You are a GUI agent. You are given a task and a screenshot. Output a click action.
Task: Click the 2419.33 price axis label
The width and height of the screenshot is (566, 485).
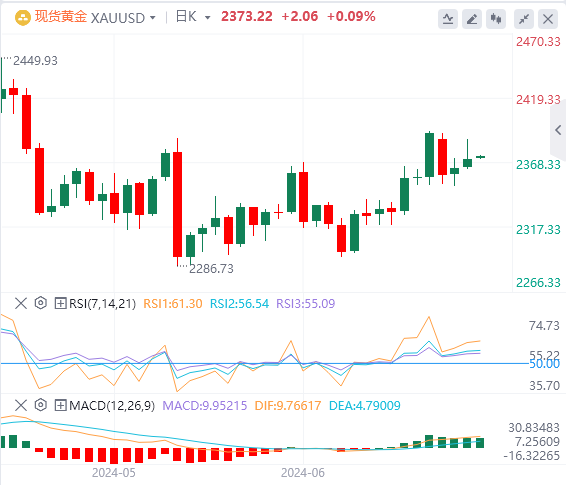(538, 100)
